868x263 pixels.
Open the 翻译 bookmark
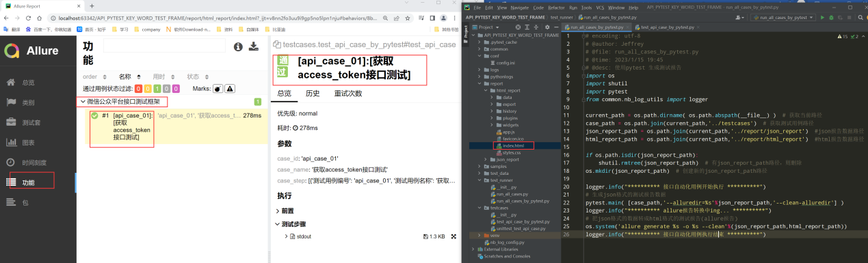(12, 29)
